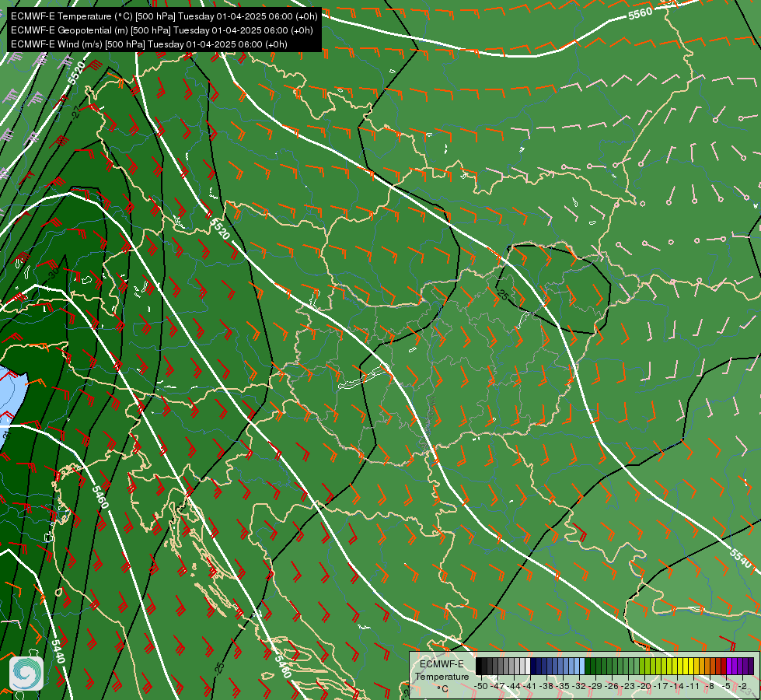
Task: Click the 5540 geopotential contour label
Action: pos(741,558)
